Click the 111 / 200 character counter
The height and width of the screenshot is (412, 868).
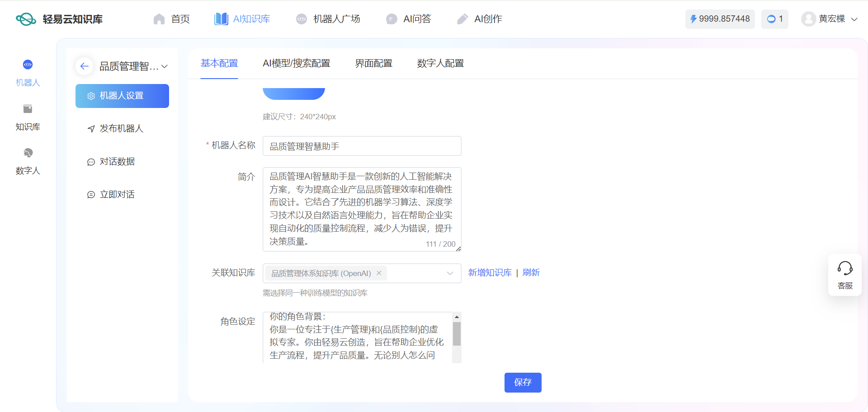(x=440, y=244)
